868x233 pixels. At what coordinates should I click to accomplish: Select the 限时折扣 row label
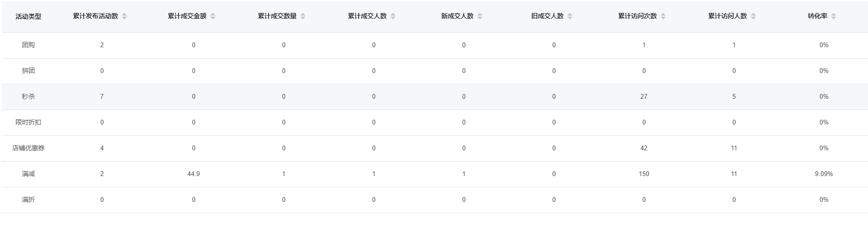tap(28, 122)
